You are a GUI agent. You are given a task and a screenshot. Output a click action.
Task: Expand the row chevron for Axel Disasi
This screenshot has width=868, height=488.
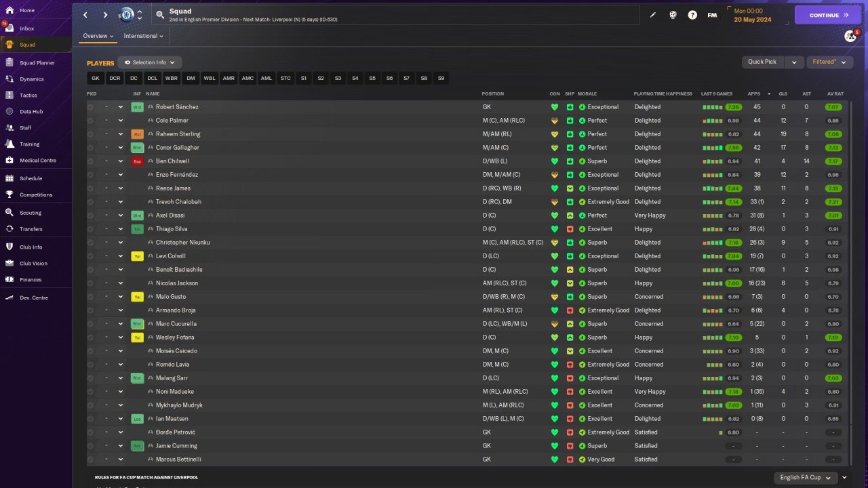[121, 216]
